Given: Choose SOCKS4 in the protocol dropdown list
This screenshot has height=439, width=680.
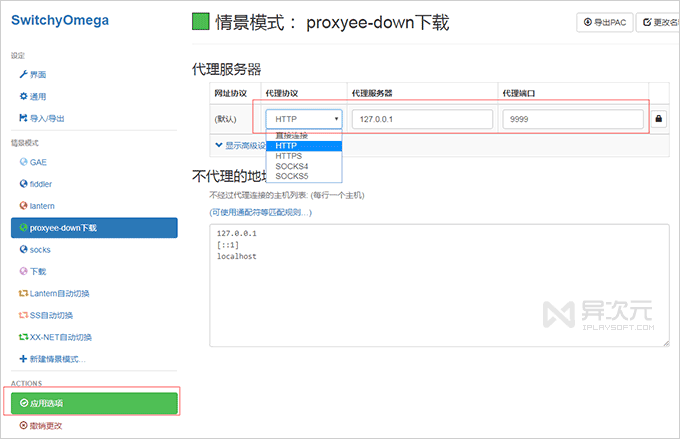Looking at the screenshot, I should coord(304,166).
